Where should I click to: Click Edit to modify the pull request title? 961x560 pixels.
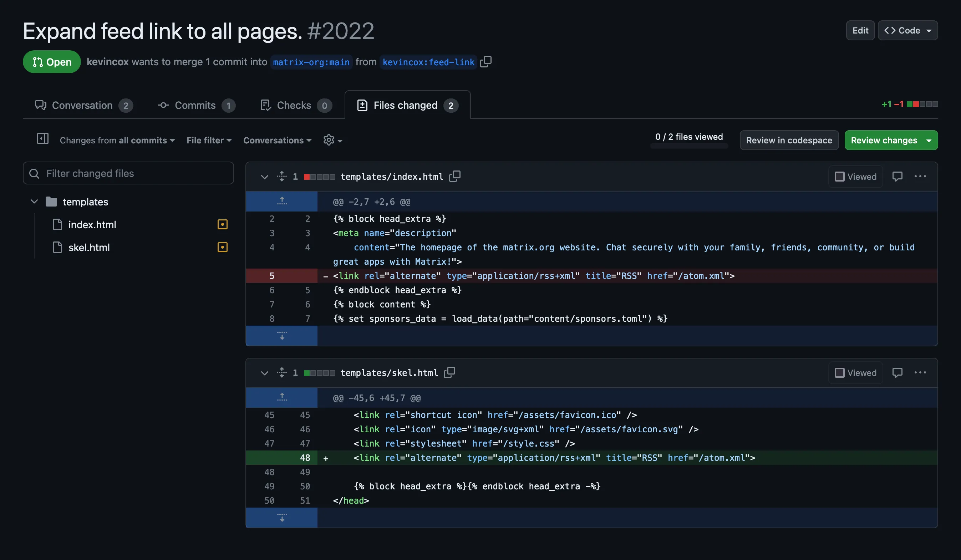tap(860, 30)
